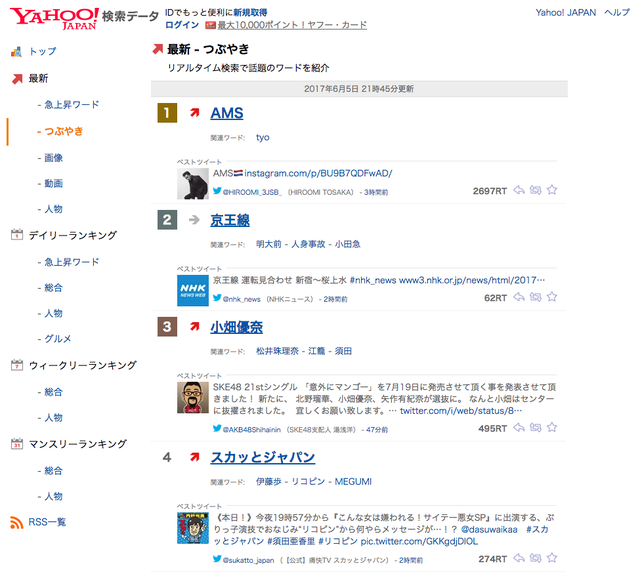
Task: Open the NHK News Web avatar
Action: tap(193, 291)
